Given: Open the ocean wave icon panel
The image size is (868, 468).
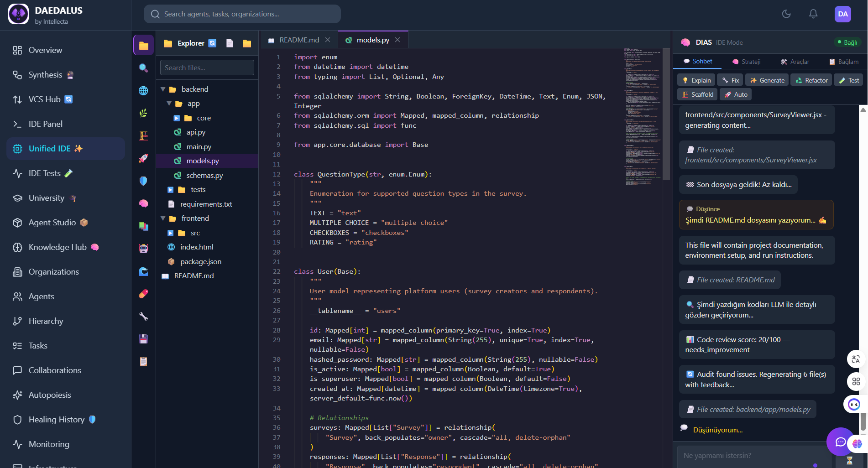Looking at the screenshot, I should (143, 271).
